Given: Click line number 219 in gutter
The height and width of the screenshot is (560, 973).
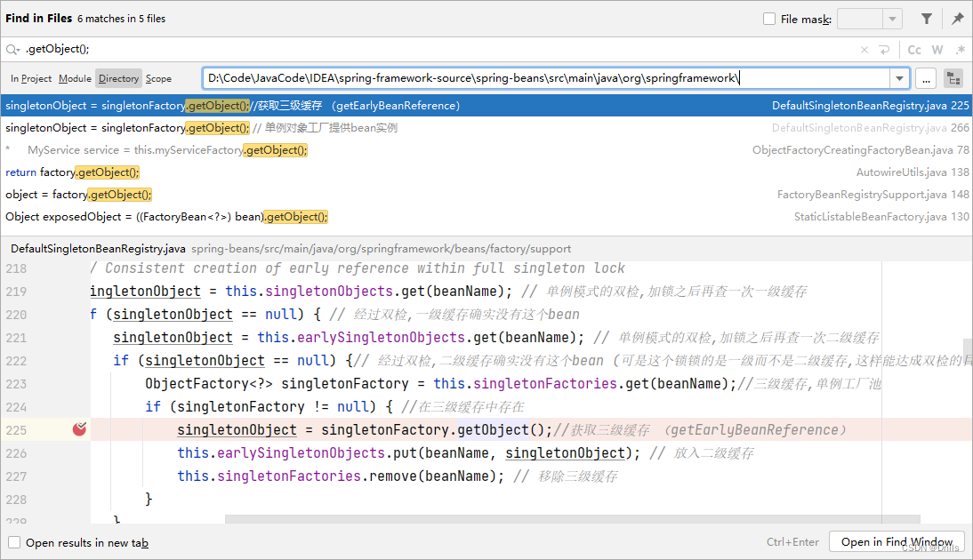Looking at the screenshot, I should click(17, 292).
